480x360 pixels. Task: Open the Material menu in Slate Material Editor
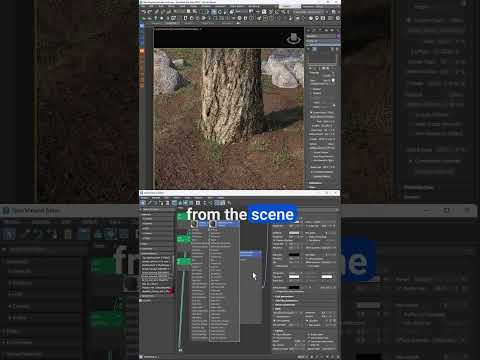coord(156,198)
